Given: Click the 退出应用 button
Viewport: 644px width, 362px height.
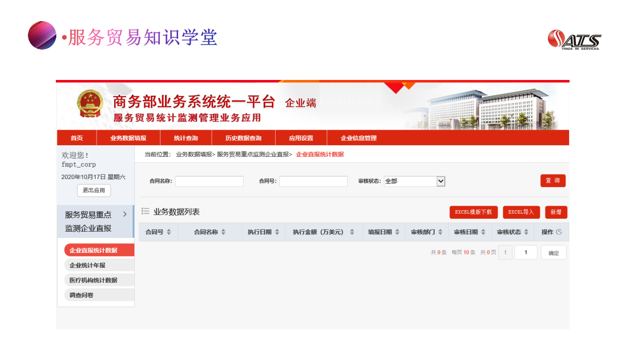Looking at the screenshot, I should (94, 191).
